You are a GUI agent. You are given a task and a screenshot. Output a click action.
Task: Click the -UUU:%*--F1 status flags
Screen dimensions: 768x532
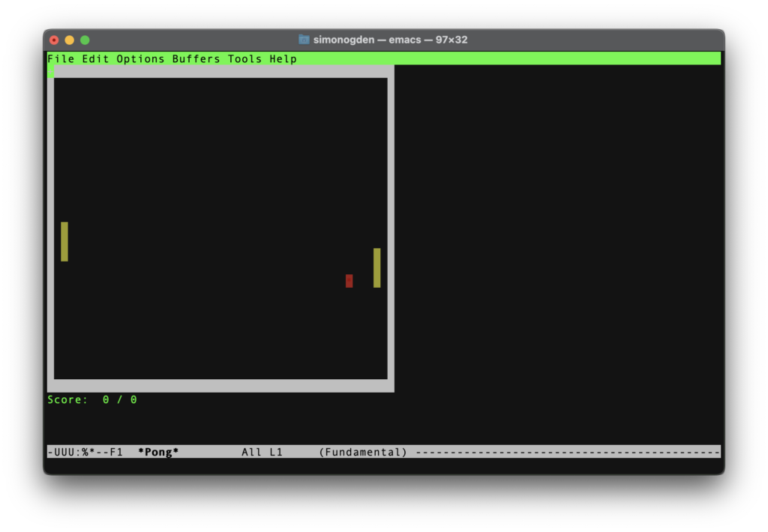point(85,452)
